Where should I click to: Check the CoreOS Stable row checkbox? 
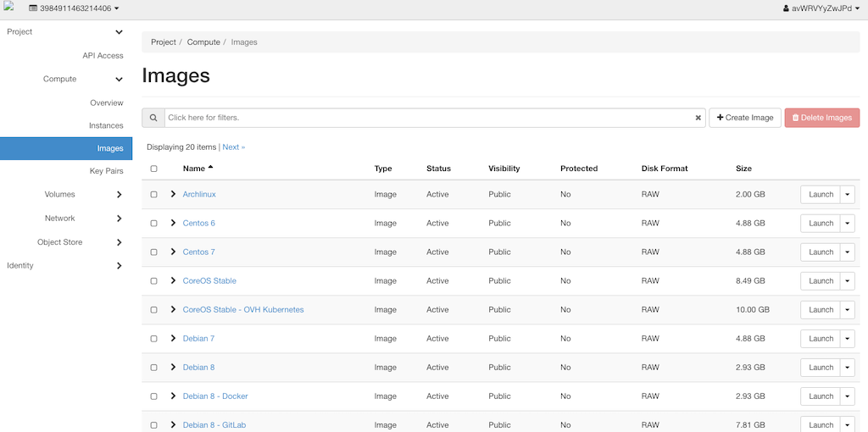[x=154, y=281]
